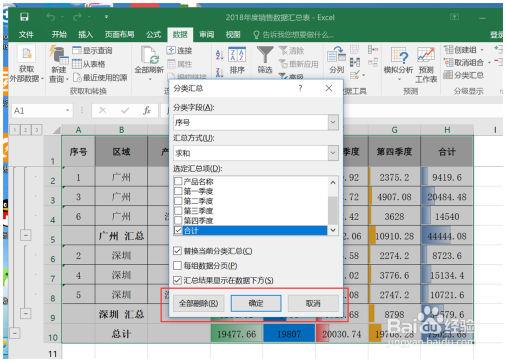
Task: Click the Redo arrow icon
Action: coord(78,17)
